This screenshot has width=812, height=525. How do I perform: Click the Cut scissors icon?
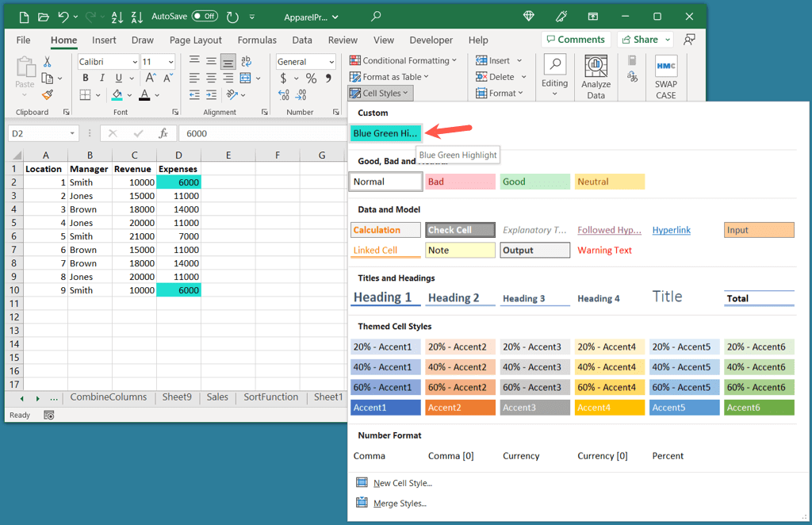point(48,62)
